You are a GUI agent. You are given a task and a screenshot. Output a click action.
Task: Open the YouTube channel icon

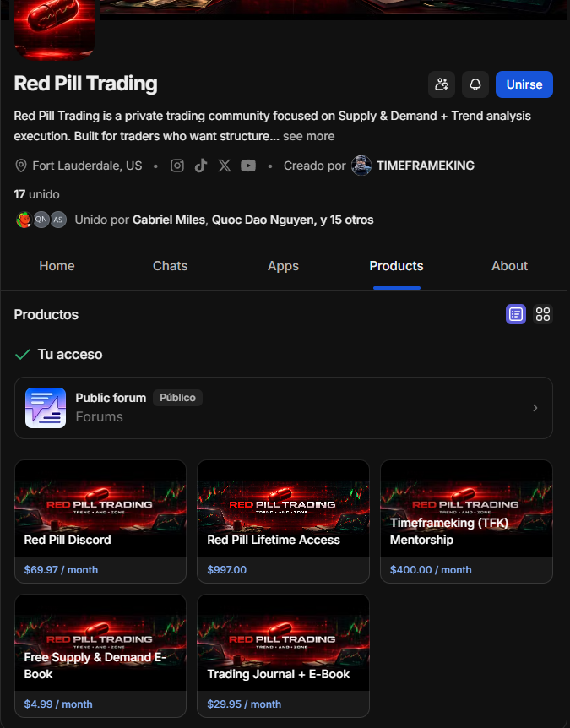[x=248, y=166]
